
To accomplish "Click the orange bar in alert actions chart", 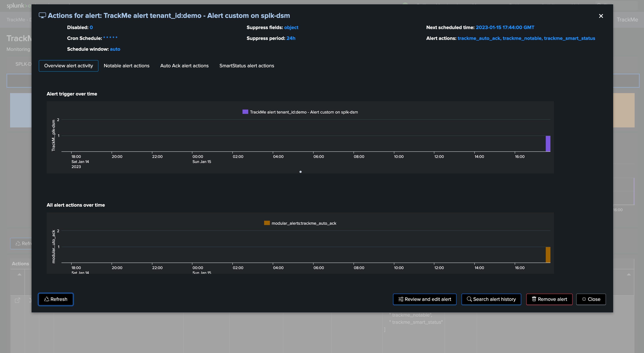I will tap(548, 255).
